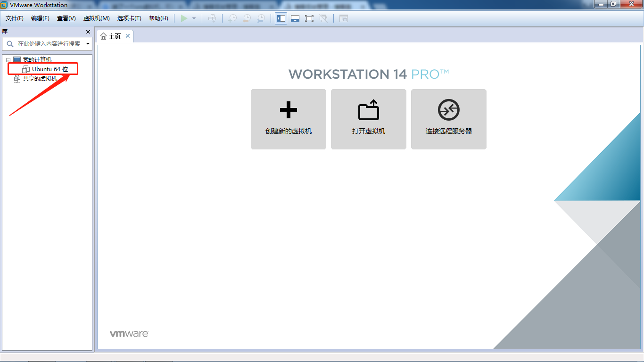The width and height of the screenshot is (644, 362).
Task: Click the VMware Workstation title bar icon
Action: tap(4, 5)
